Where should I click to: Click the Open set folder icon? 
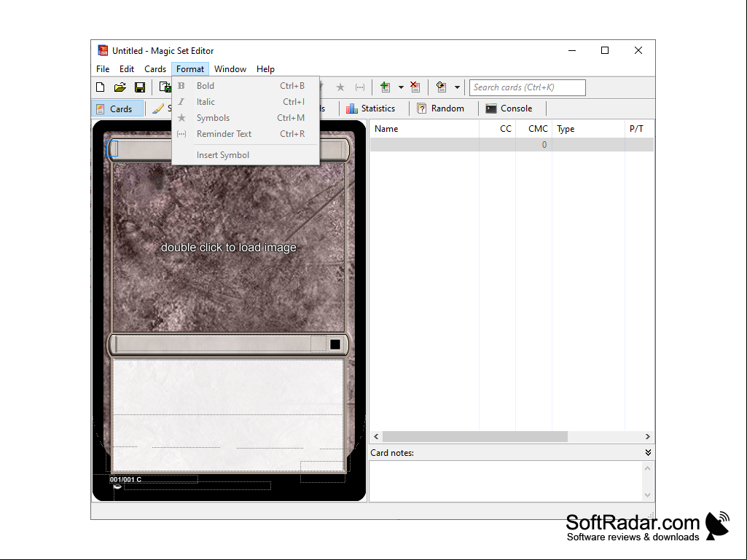pyautogui.click(x=120, y=87)
